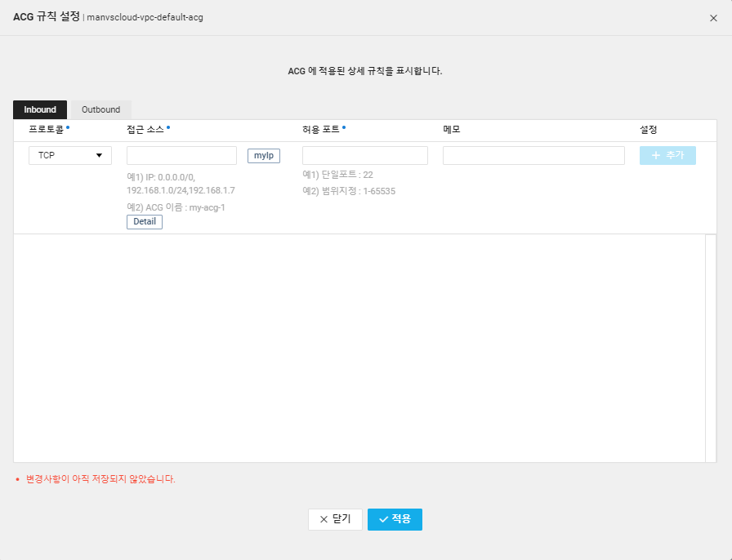Click the 설정 column header
Image resolution: width=732 pixels, height=560 pixels.
click(649, 130)
